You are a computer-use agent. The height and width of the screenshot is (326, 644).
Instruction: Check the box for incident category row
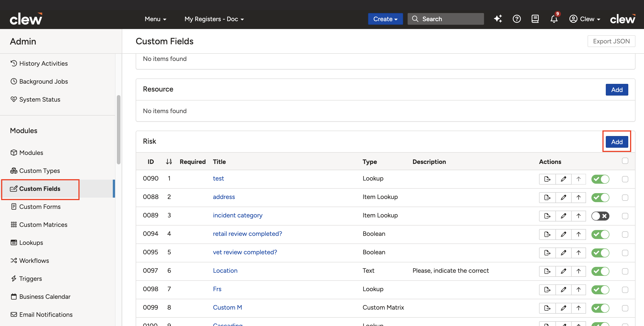pyautogui.click(x=625, y=216)
